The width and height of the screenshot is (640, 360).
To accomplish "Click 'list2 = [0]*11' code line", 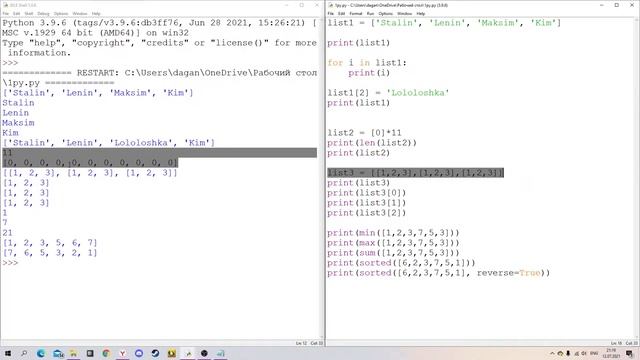I will 364,133.
